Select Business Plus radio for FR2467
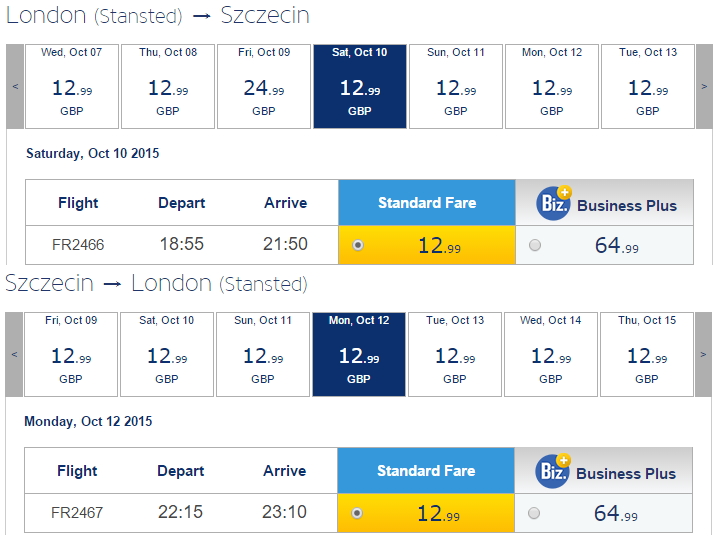 534,513
